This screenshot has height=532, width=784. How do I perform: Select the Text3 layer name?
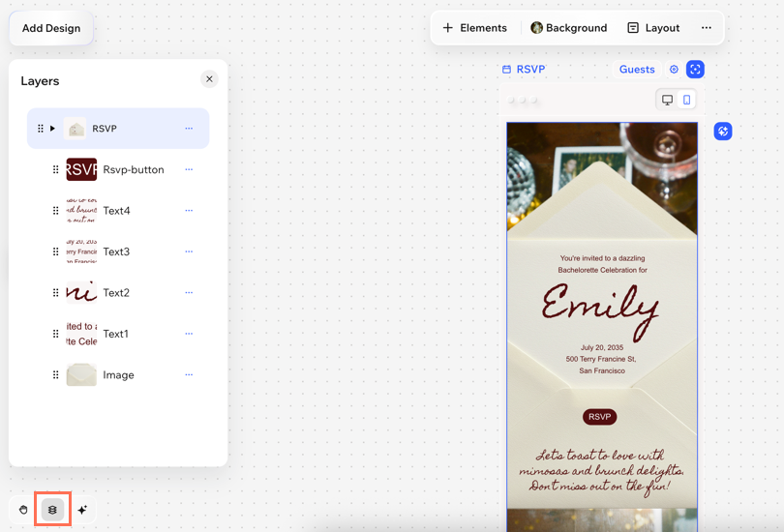pyautogui.click(x=116, y=251)
